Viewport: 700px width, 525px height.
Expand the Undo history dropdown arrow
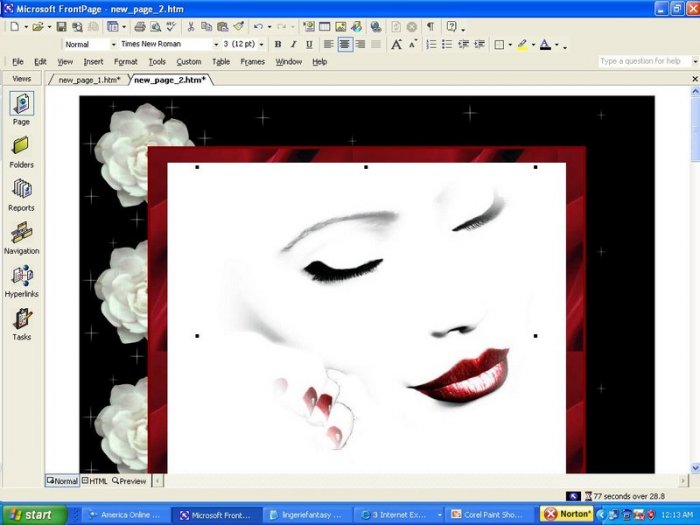pos(269,27)
